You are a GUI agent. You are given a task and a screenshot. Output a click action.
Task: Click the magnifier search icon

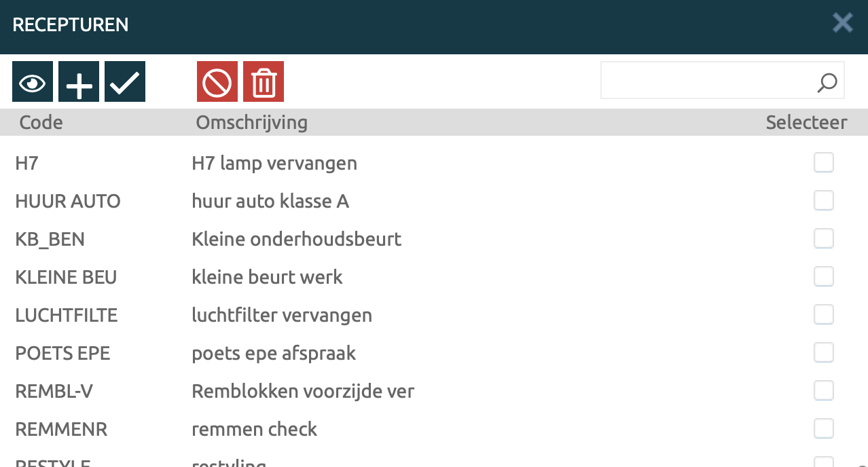(827, 82)
